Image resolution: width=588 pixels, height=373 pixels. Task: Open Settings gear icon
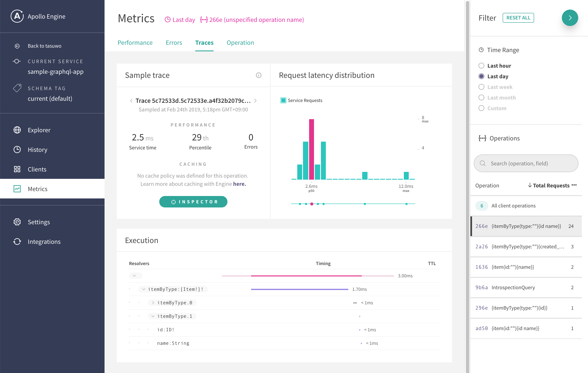click(17, 222)
